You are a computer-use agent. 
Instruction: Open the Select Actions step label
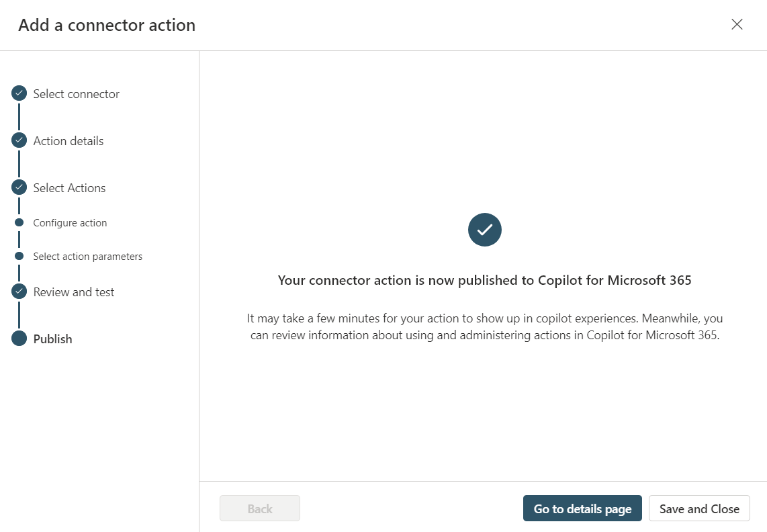[x=69, y=188]
